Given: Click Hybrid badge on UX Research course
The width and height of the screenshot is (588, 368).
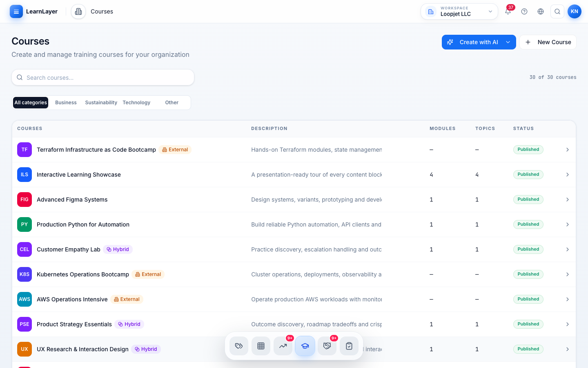Looking at the screenshot, I should [x=146, y=349].
